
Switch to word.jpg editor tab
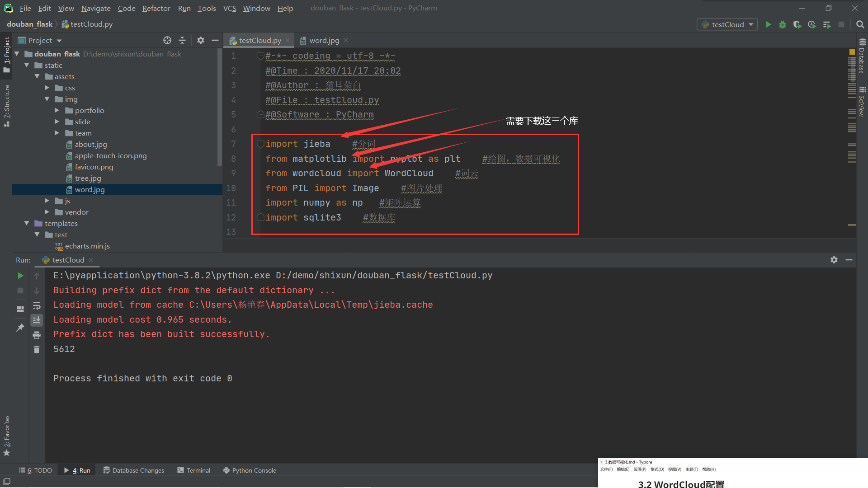tap(324, 40)
